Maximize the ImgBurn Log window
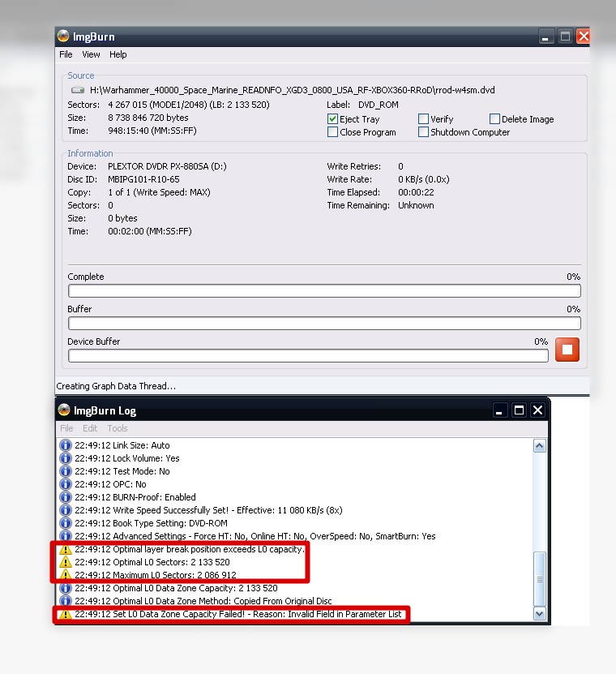 pyautogui.click(x=519, y=410)
